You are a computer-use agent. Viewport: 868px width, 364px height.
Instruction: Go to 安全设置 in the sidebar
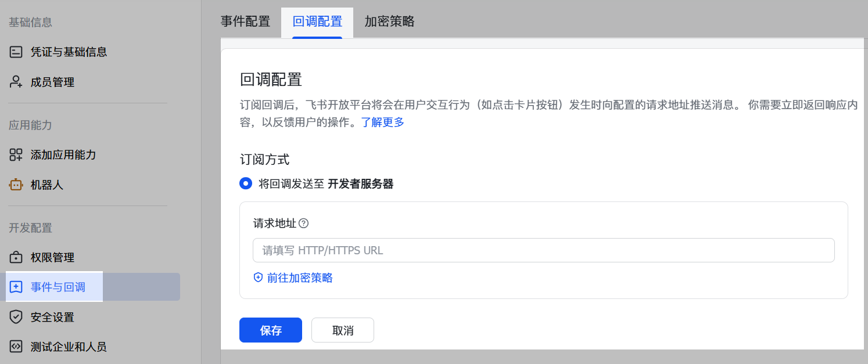tap(52, 318)
